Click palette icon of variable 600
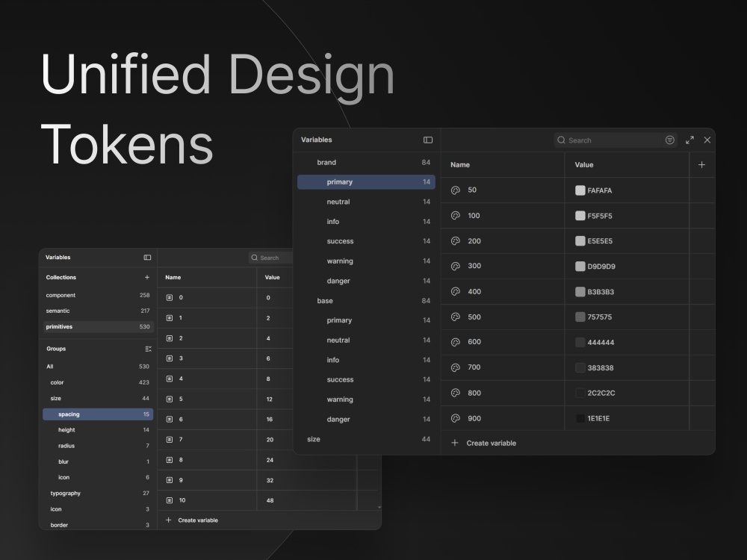 (x=456, y=342)
